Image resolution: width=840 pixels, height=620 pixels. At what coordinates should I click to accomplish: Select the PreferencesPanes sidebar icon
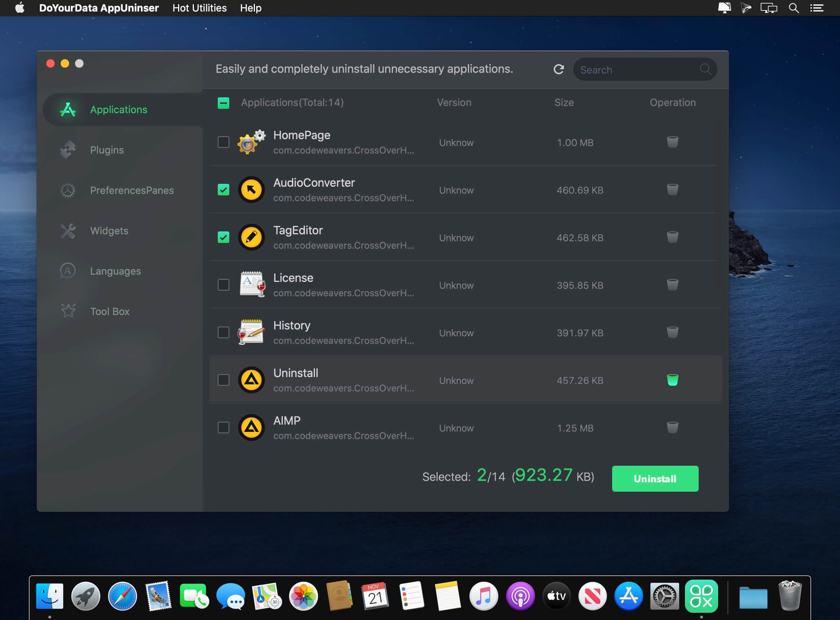click(x=68, y=190)
